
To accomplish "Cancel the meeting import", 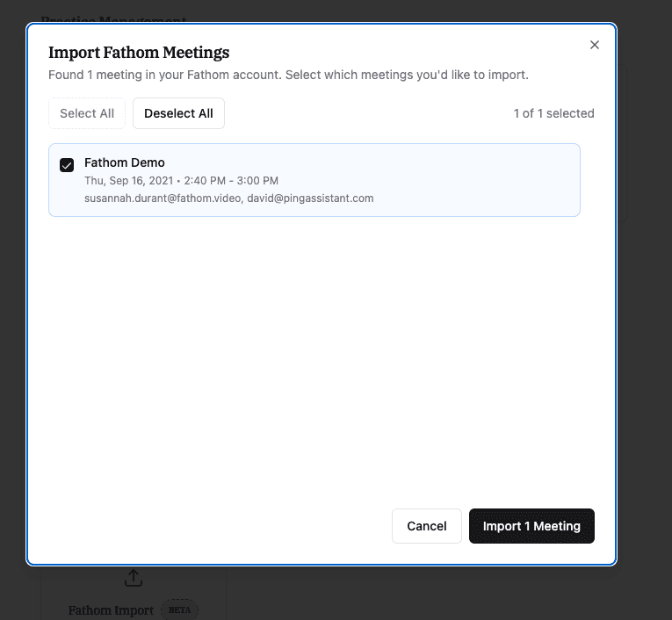I will 427,526.
